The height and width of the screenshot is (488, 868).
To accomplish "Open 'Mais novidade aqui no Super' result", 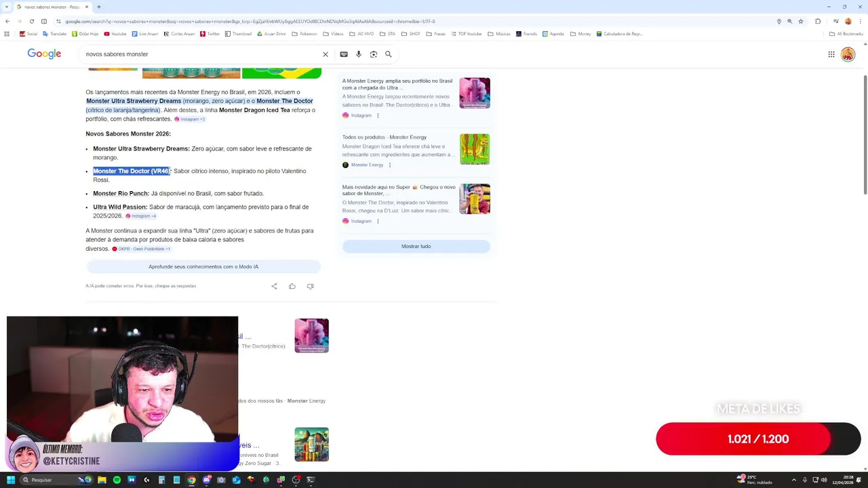I will pos(399,190).
